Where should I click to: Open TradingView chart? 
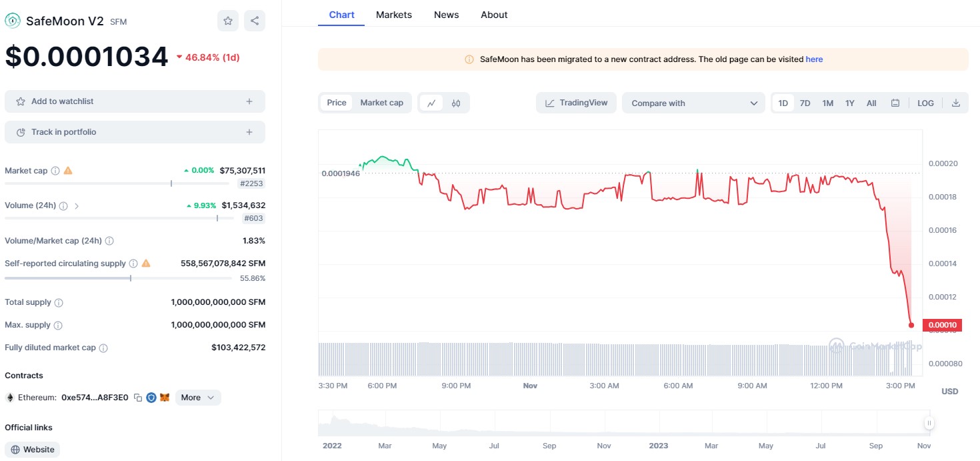pyautogui.click(x=576, y=103)
